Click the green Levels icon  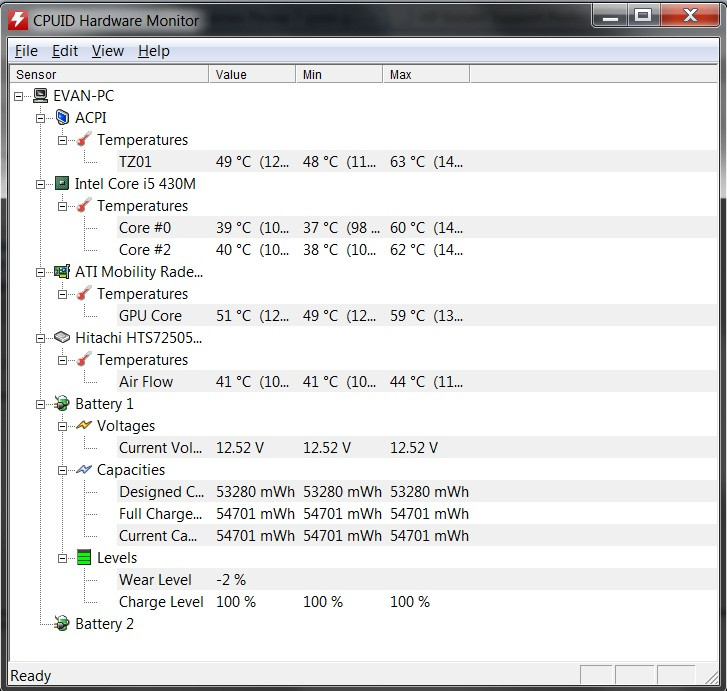[84, 557]
